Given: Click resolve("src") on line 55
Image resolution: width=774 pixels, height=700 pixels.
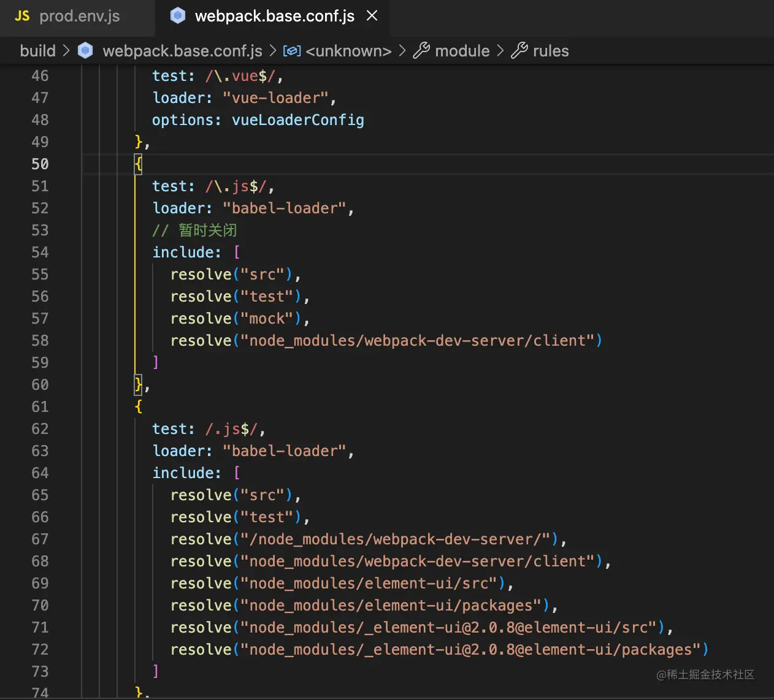Looking at the screenshot, I should 231,275.
